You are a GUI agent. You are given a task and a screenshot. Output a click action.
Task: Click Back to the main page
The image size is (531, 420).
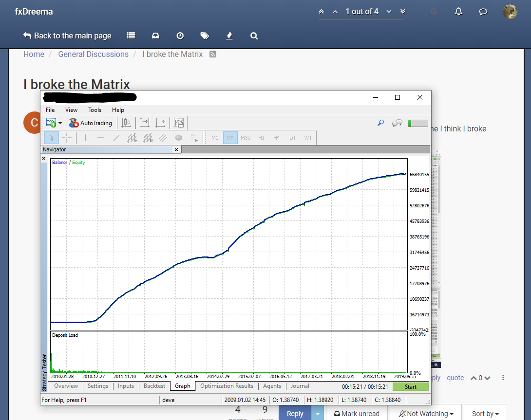[67, 36]
